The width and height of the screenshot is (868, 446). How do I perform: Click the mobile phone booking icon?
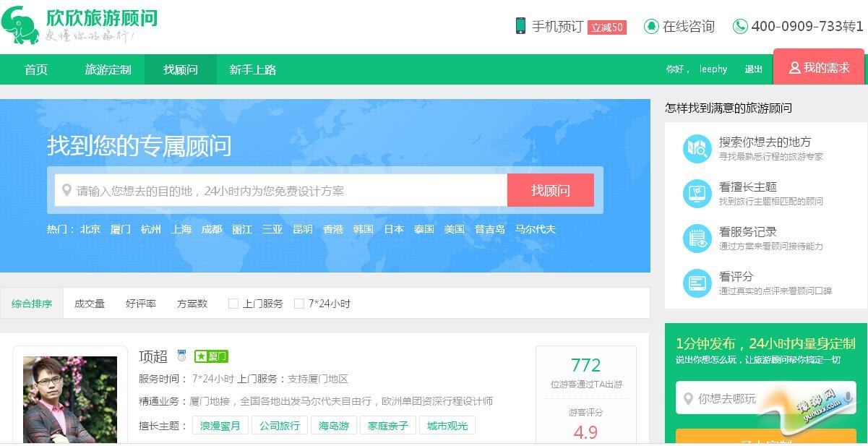[520, 26]
